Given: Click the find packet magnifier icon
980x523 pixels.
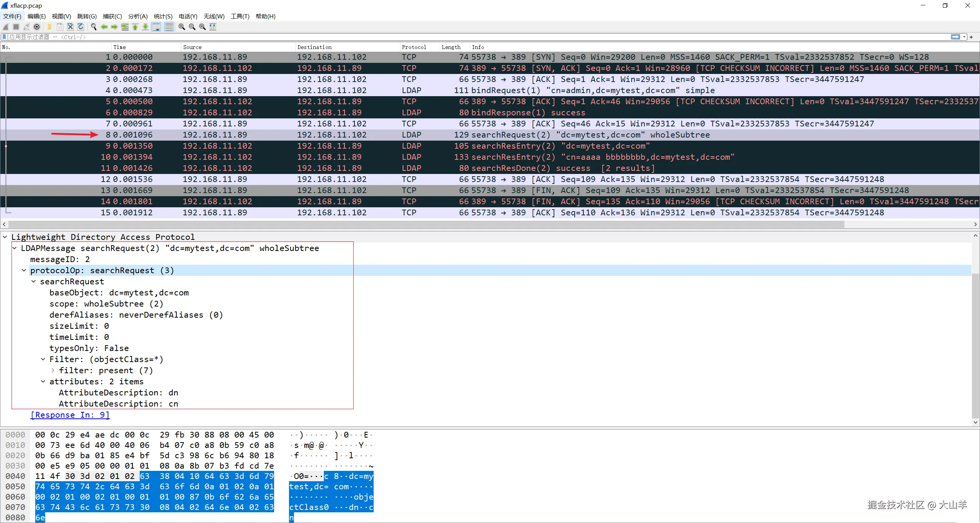Looking at the screenshot, I should click(93, 27).
